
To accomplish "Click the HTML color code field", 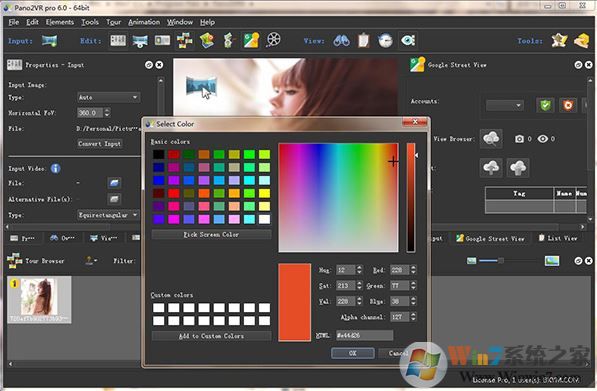I will coord(364,335).
